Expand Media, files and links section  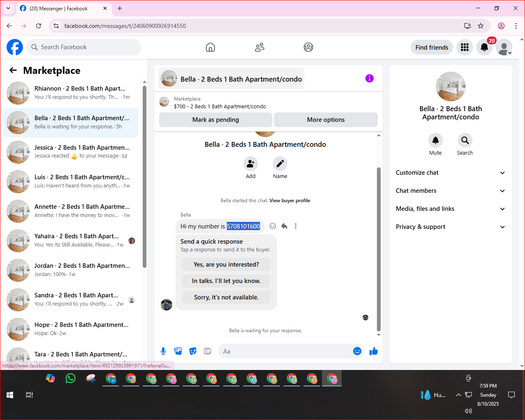point(451,209)
